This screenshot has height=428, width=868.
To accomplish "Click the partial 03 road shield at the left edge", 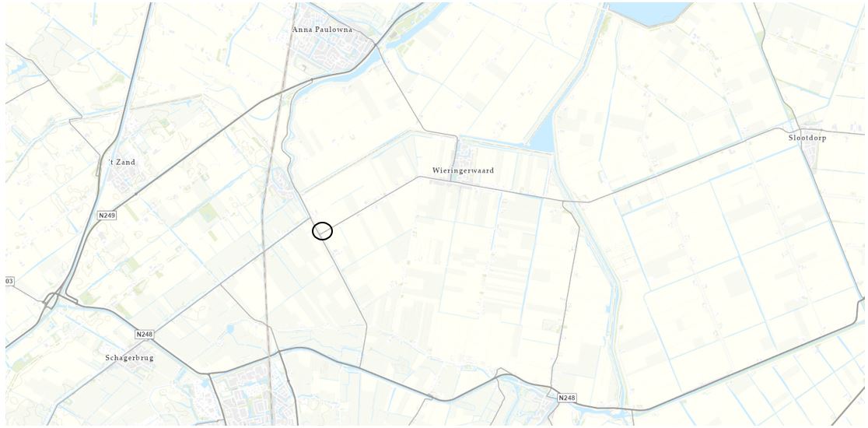I will pyautogui.click(x=9, y=281).
